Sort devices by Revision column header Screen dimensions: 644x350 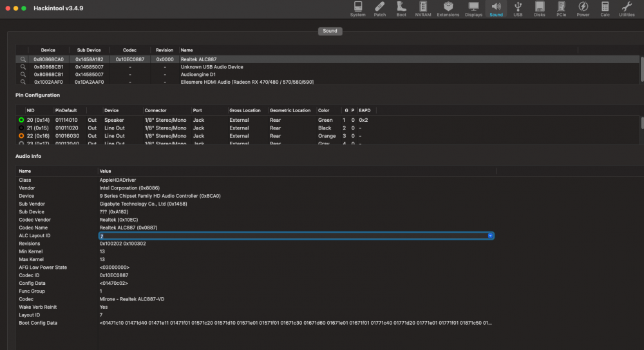[164, 50]
